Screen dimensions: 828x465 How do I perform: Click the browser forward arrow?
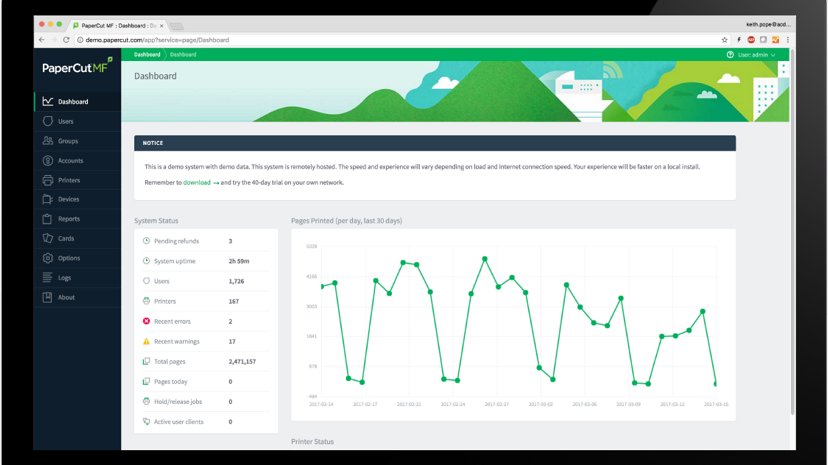point(54,40)
